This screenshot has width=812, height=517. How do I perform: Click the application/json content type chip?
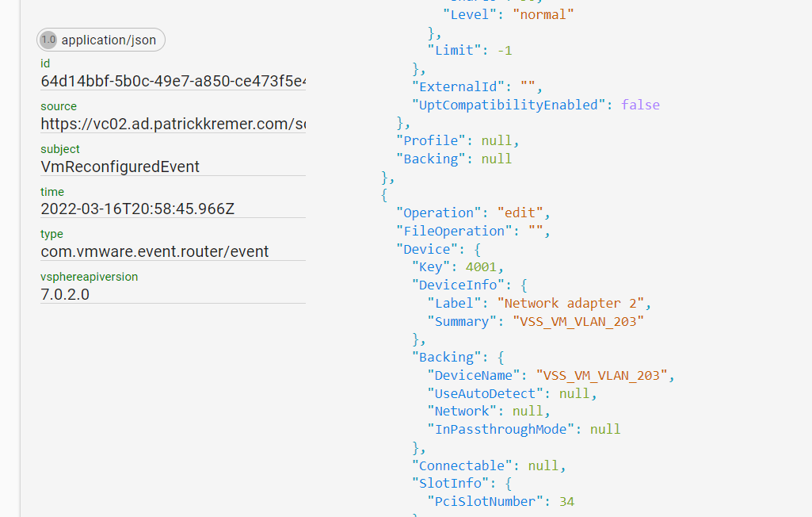coord(109,40)
